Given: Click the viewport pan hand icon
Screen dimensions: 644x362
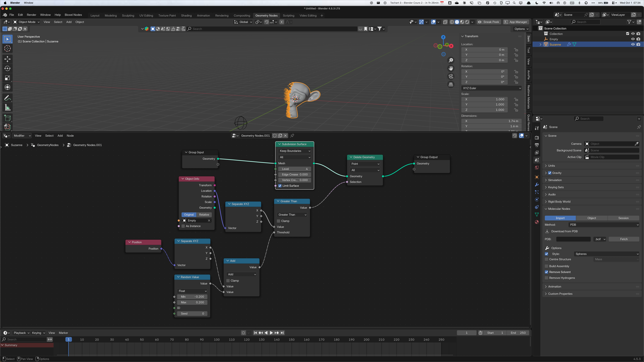Looking at the screenshot, I should click(451, 68).
